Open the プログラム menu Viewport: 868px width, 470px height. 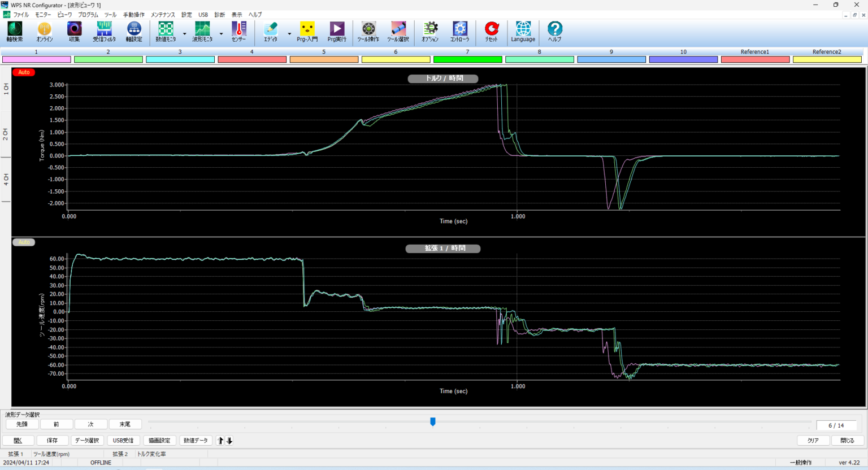88,15
